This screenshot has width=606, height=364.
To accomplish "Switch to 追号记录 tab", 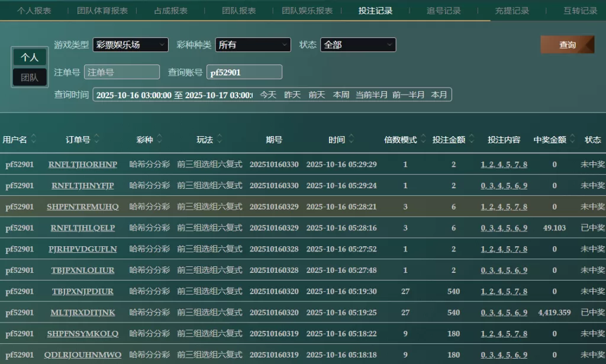I will tap(443, 11).
